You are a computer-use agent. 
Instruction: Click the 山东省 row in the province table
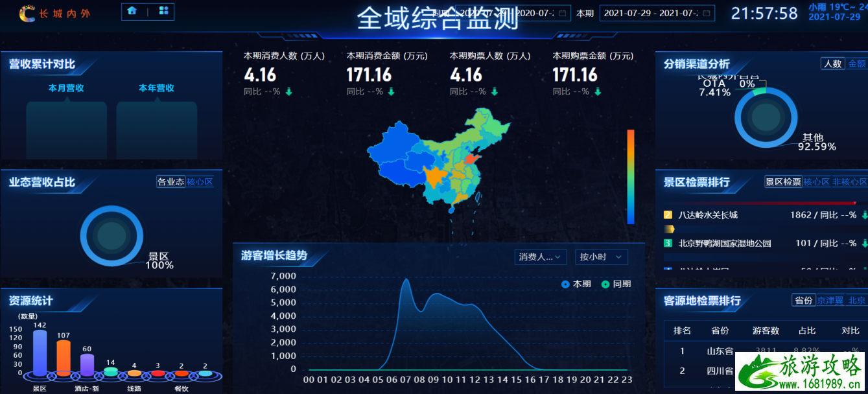766,351
